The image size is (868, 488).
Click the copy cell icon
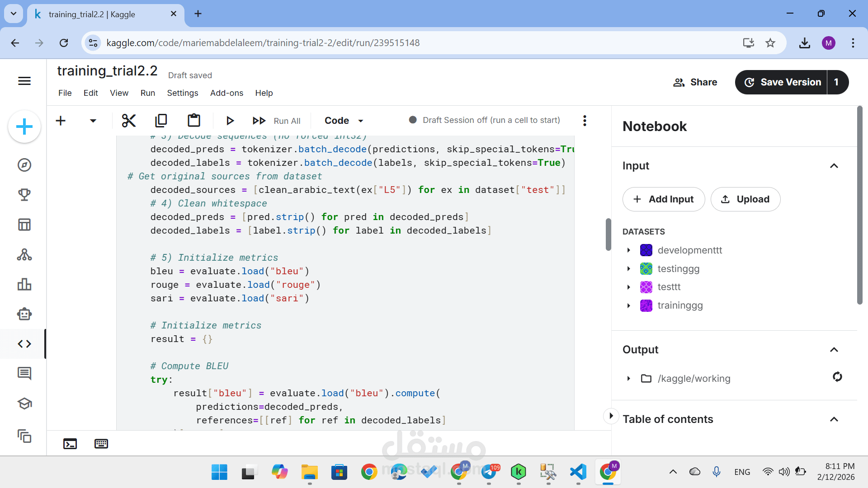161,121
